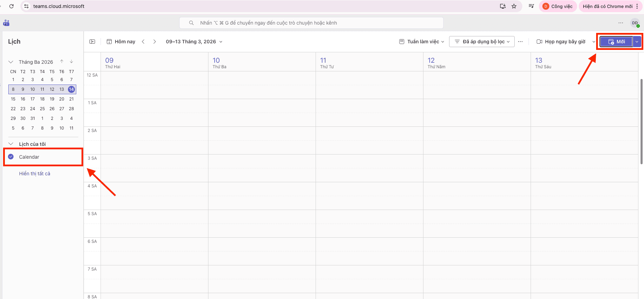Viewport: 644px width, 299px height.
Task: Click the install app icon in the address bar
Action: [503, 6]
